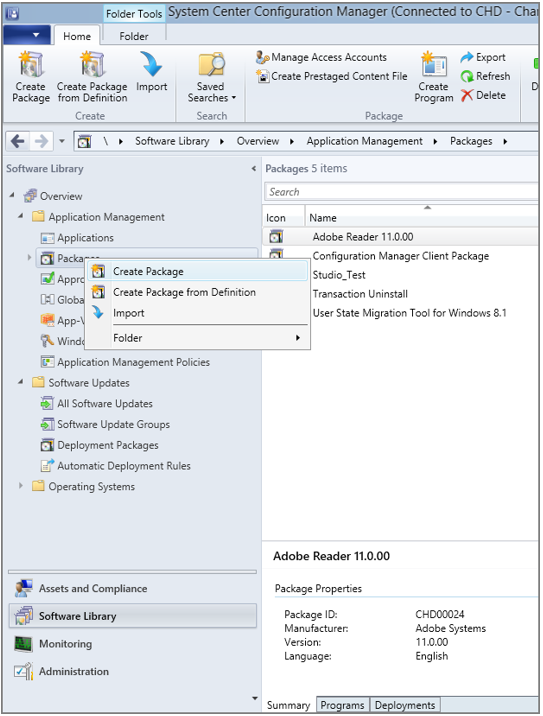543x716 pixels.
Task: Click in the Packages Search field
Action: tap(401, 192)
